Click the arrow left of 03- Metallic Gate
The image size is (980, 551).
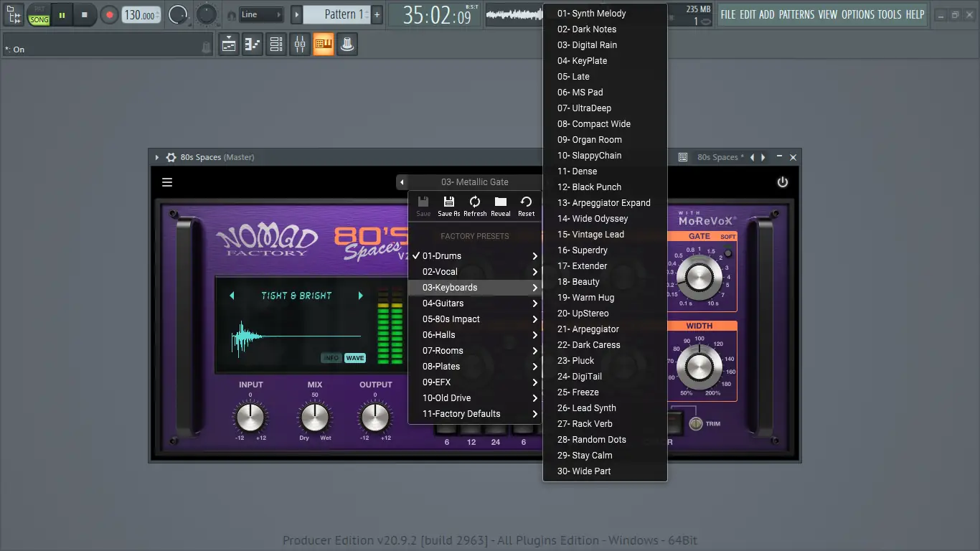402,182
